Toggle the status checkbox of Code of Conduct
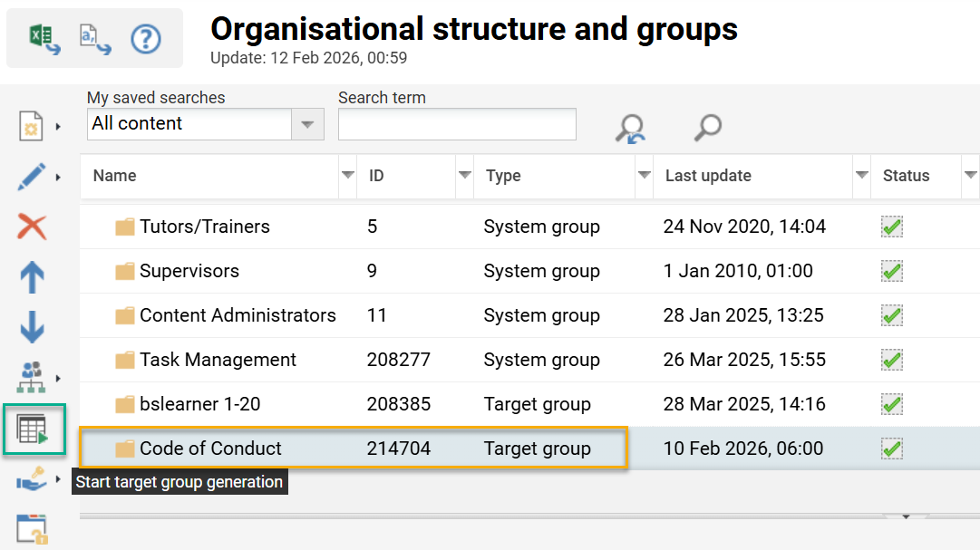Viewport: 980px width, 550px height. [x=891, y=448]
